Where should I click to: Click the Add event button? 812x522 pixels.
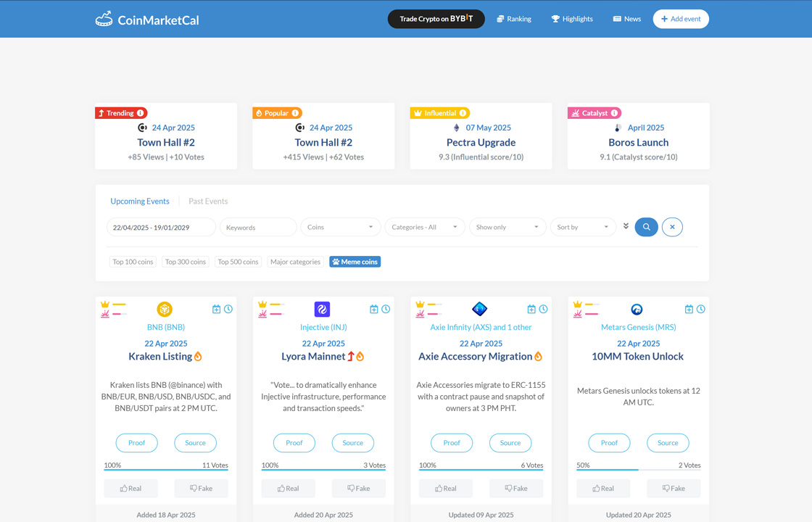[681, 19]
